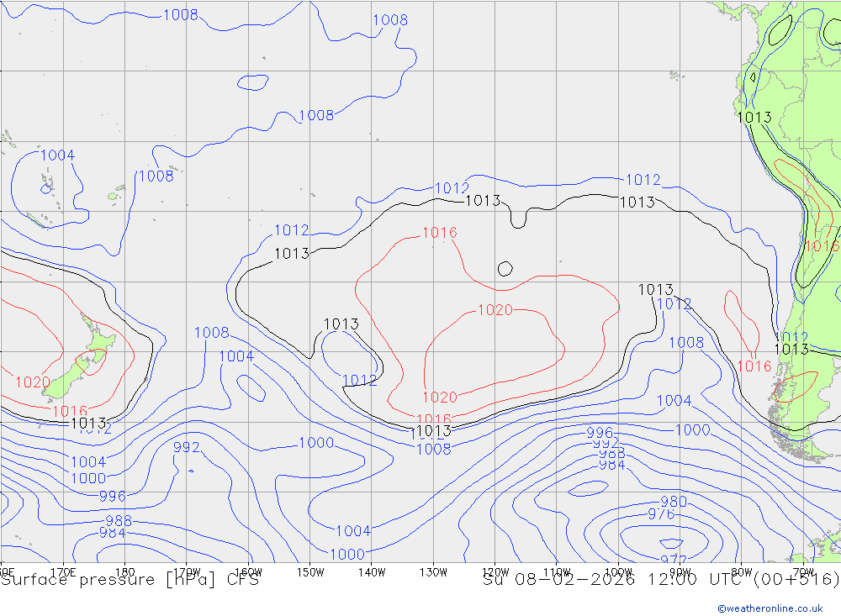Click the 972 isobar label in the deep low
The width and height of the screenshot is (841, 616).
(673, 560)
